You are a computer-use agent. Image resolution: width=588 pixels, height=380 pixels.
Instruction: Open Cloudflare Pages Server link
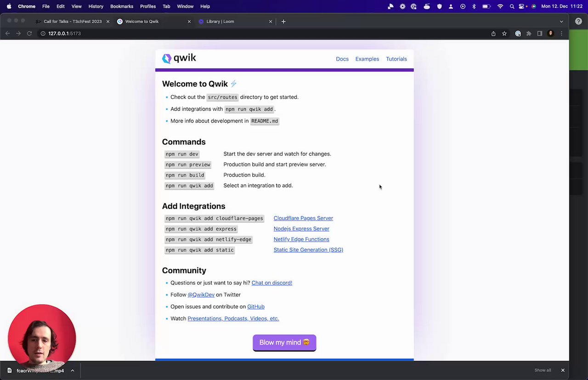click(303, 218)
